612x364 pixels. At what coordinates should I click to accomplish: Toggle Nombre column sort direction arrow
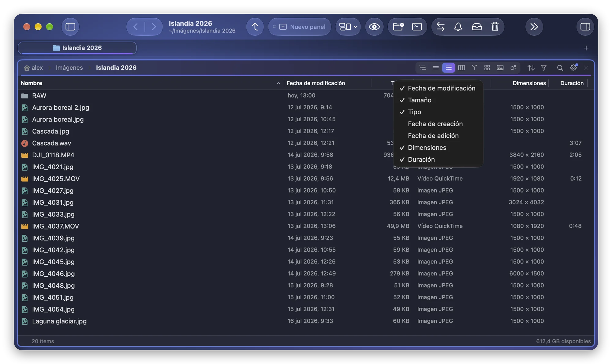(x=278, y=83)
